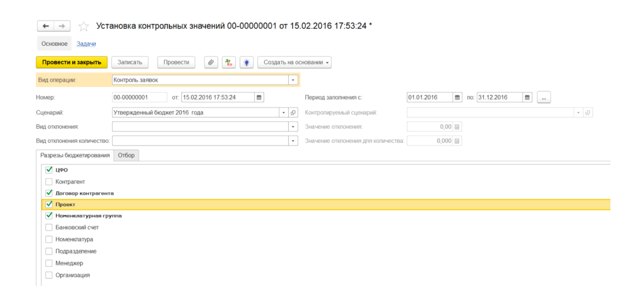Expand the Вид операции dropdown
This screenshot has width=644, height=291.
pyautogui.click(x=293, y=80)
